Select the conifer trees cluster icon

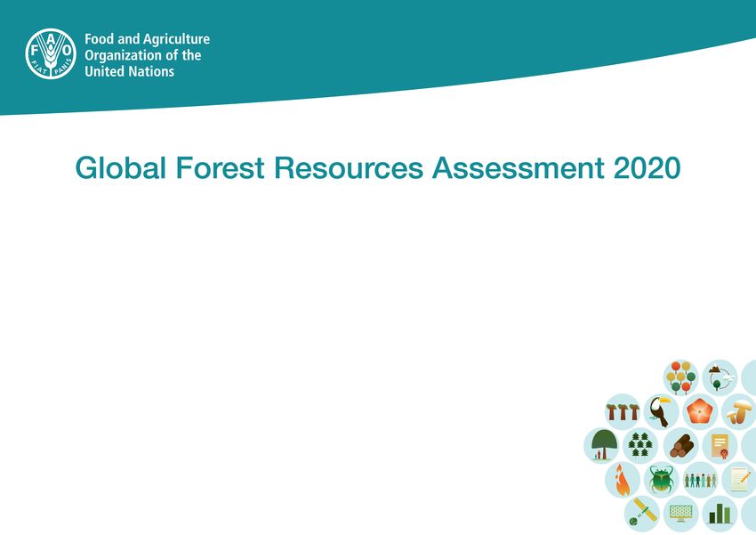click(640, 445)
